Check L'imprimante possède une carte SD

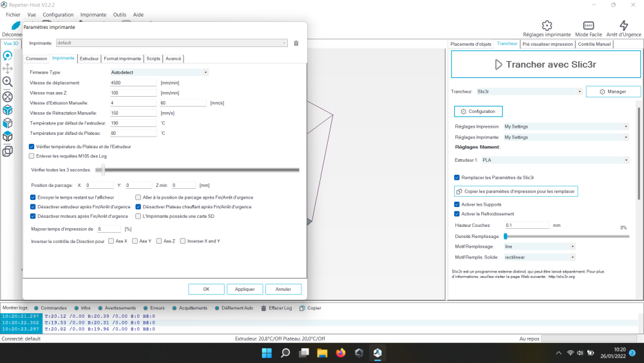(x=138, y=216)
